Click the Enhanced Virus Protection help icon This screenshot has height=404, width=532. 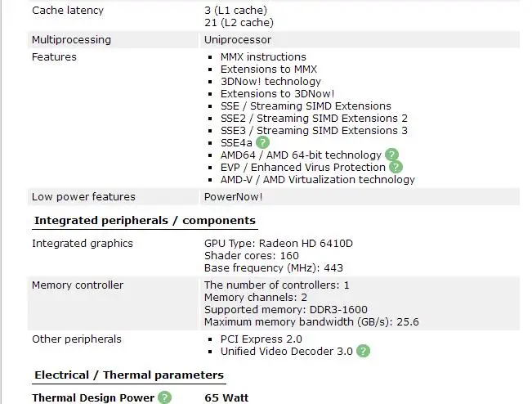pyautogui.click(x=396, y=167)
